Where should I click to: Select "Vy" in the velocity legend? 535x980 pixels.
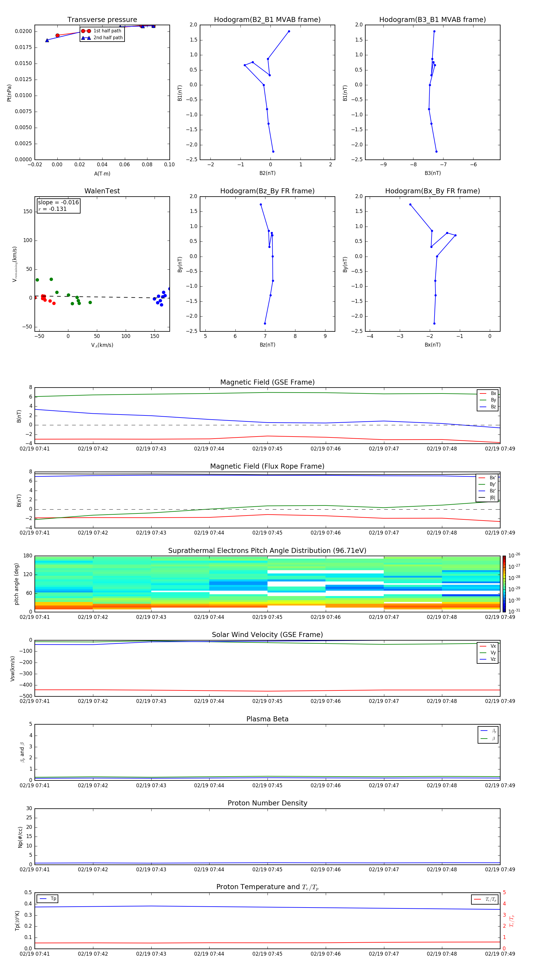pos(488,652)
